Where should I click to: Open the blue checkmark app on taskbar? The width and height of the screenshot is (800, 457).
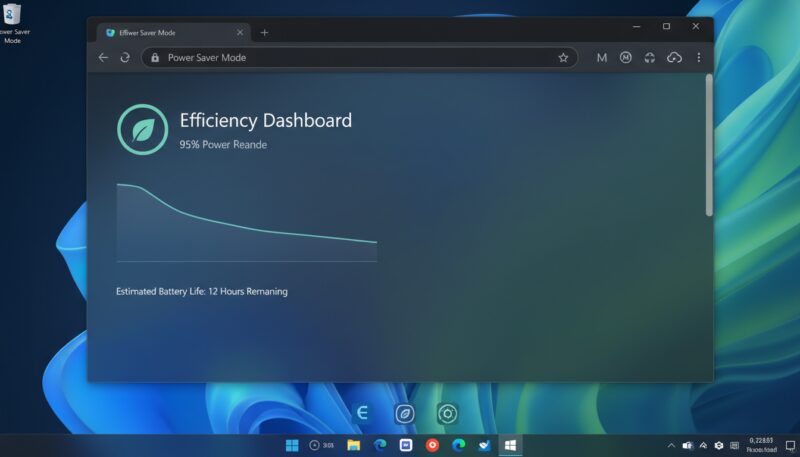(x=484, y=446)
